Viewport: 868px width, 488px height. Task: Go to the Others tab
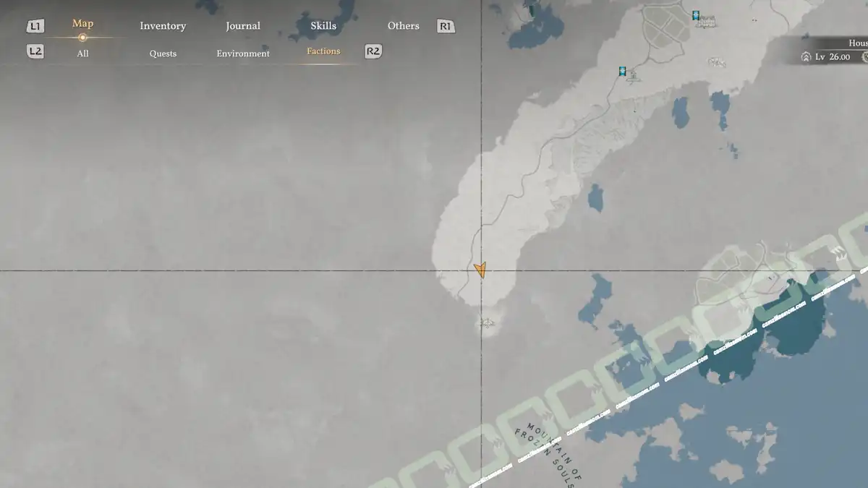pyautogui.click(x=403, y=26)
